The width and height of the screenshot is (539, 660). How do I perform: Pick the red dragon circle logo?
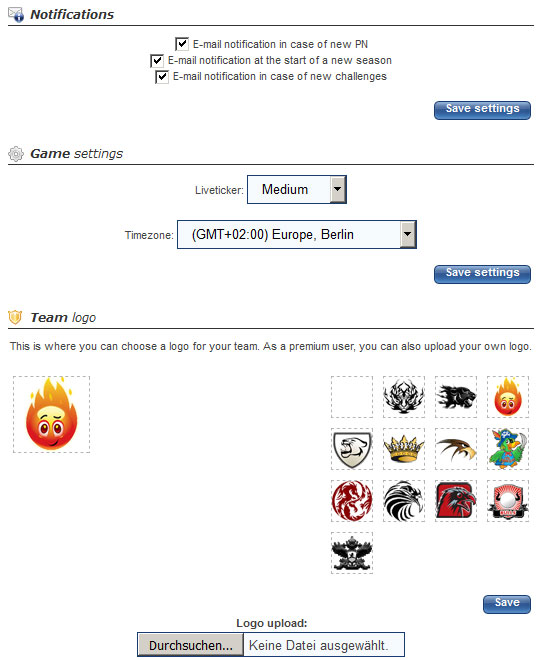pos(352,501)
